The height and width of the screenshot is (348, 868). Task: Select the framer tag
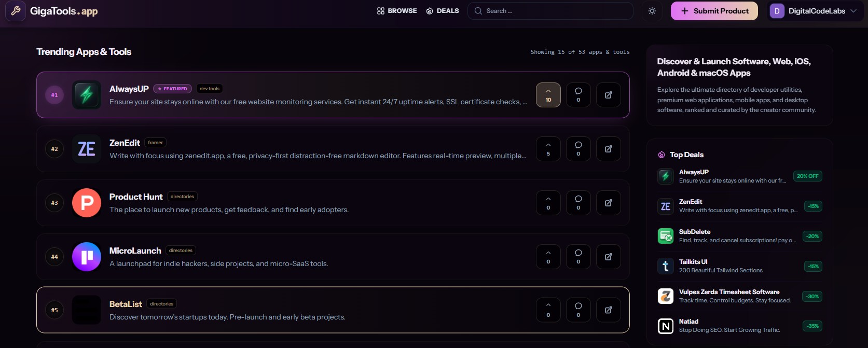tap(155, 143)
